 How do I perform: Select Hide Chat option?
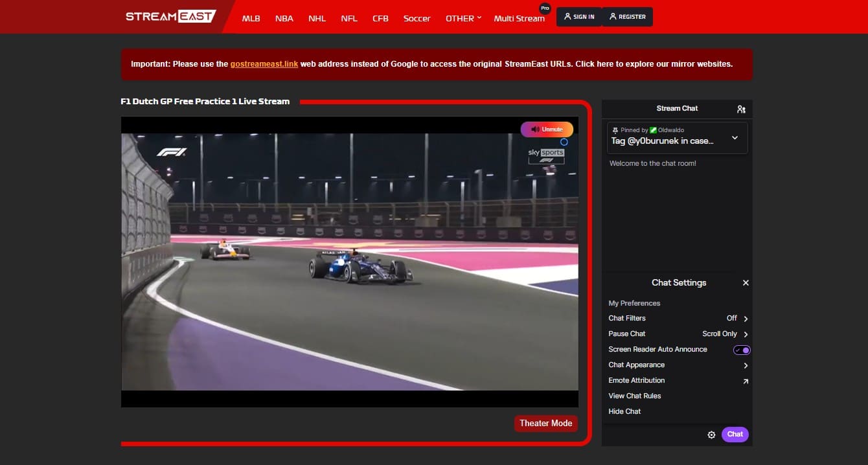[624, 412]
